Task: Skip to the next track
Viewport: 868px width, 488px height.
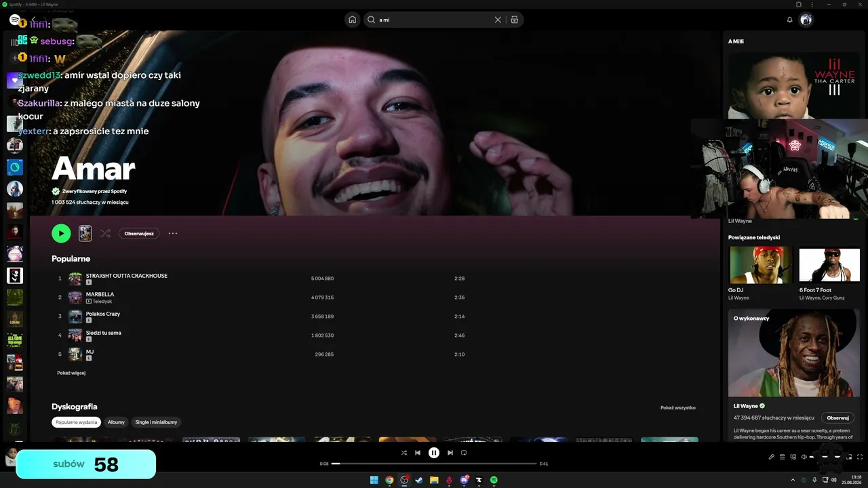Action: coord(450,453)
